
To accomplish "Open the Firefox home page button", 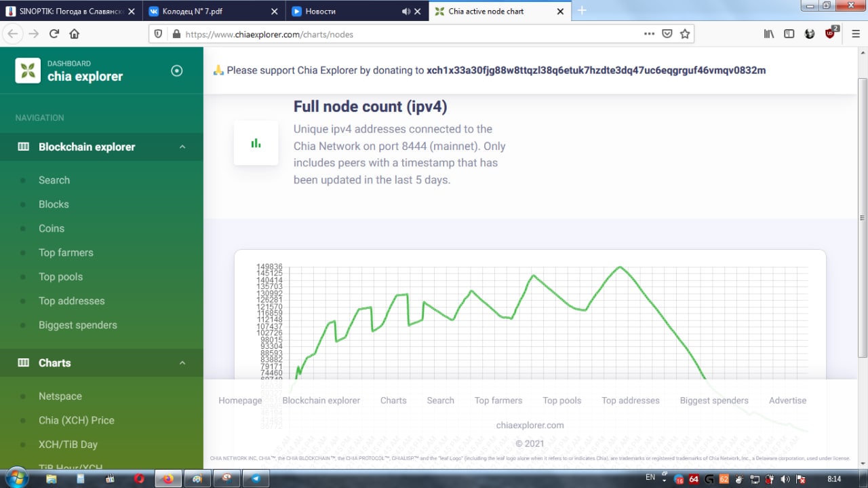I will pos(75,34).
